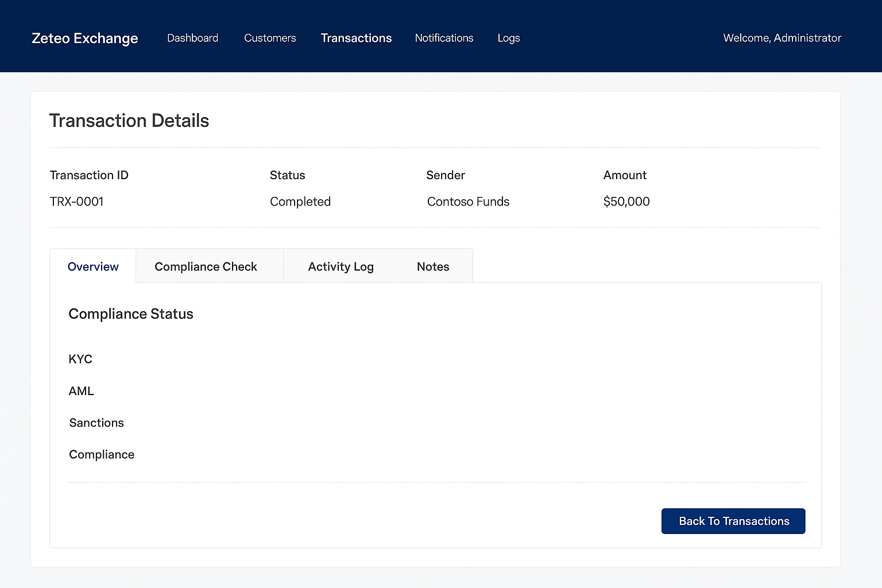
Task: Select the KYC compliance row
Action: tap(80, 359)
